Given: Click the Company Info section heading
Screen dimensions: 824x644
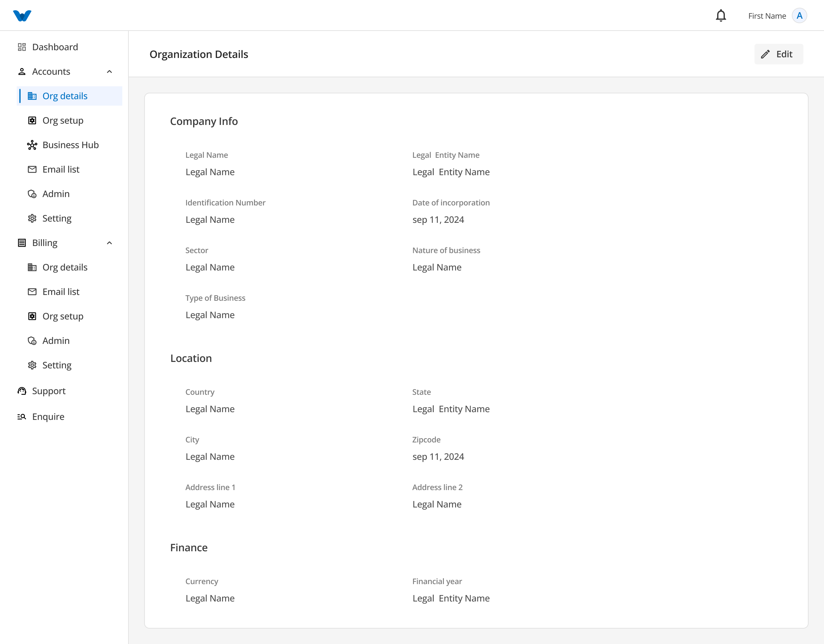Looking at the screenshot, I should click(x=204, y=121).
